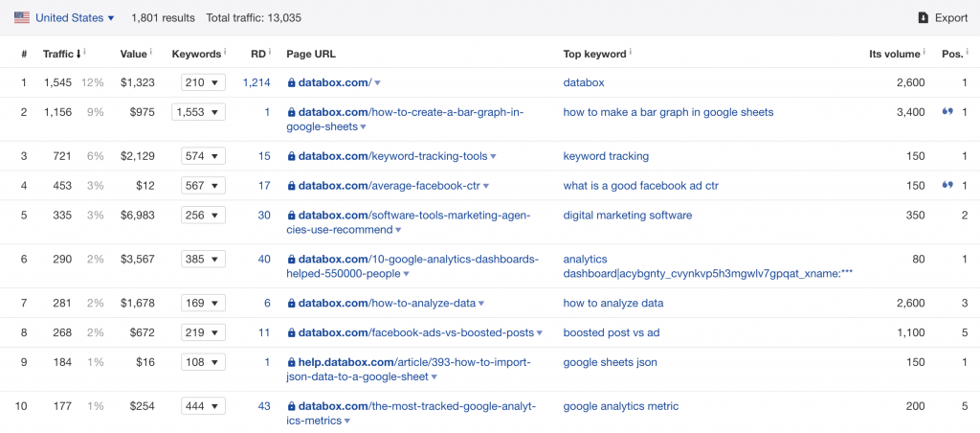Click lock icon beside databox.com/ homepage

click(291, 82)
